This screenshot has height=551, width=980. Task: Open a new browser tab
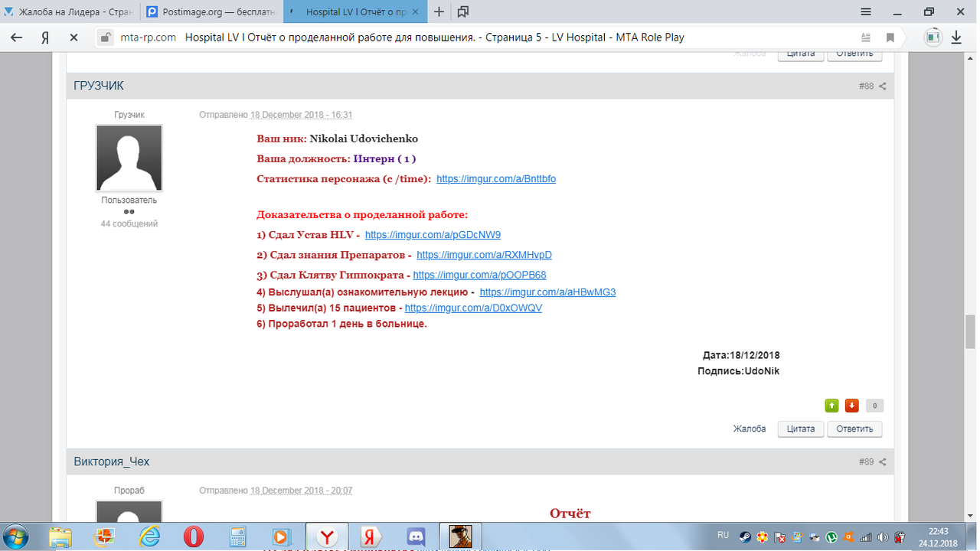(x=439, y=12)
